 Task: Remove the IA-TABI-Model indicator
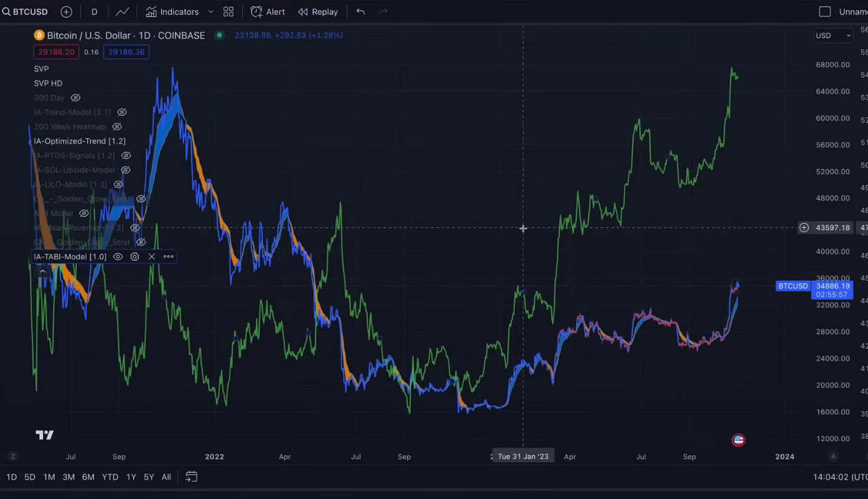(151, 256)
